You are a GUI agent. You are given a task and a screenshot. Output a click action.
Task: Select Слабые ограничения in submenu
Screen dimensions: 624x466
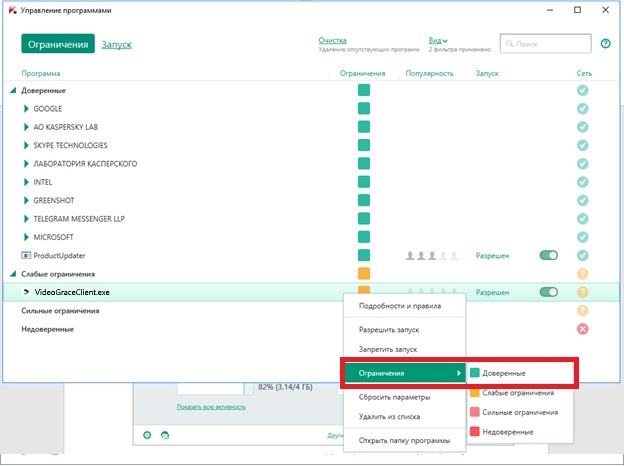520,393
